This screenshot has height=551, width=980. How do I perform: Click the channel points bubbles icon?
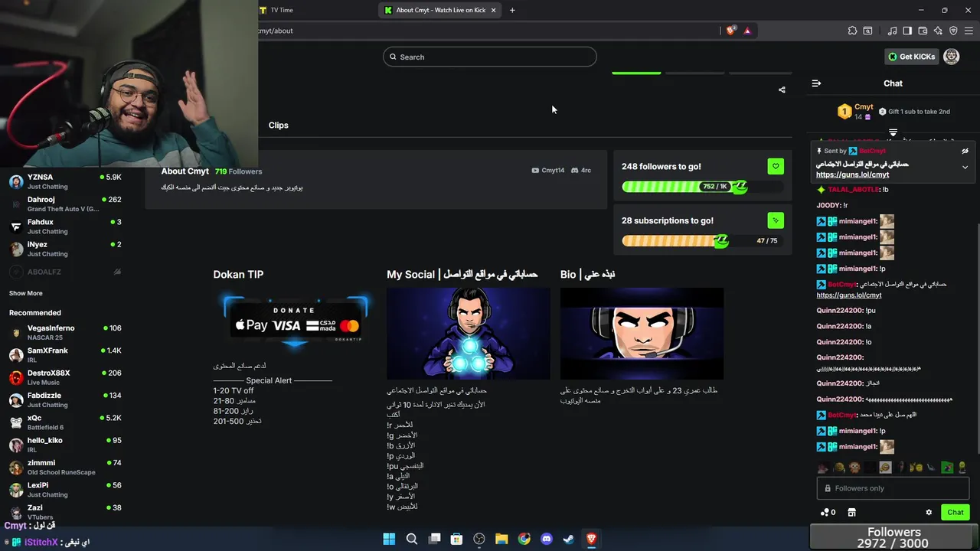point(828,513)
